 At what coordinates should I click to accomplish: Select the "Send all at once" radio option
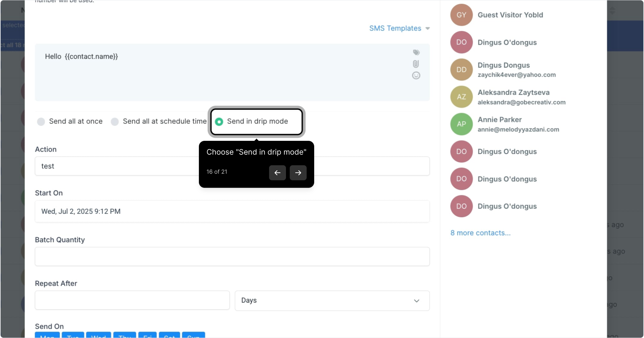[x=41, y=122]
